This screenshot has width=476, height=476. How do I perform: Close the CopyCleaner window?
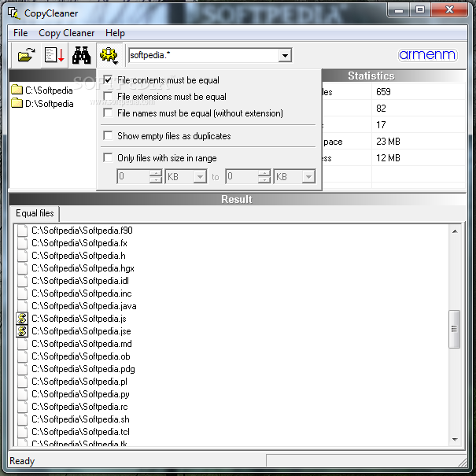tap(449, 10)
